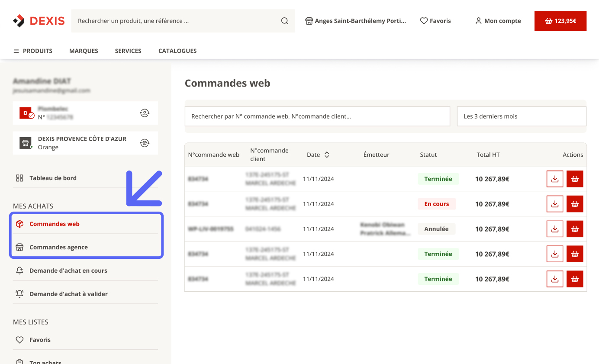Viewport: 599px width, 364px height.
Task: Add the first Terminée order to cart
Action: click(575, 179)
